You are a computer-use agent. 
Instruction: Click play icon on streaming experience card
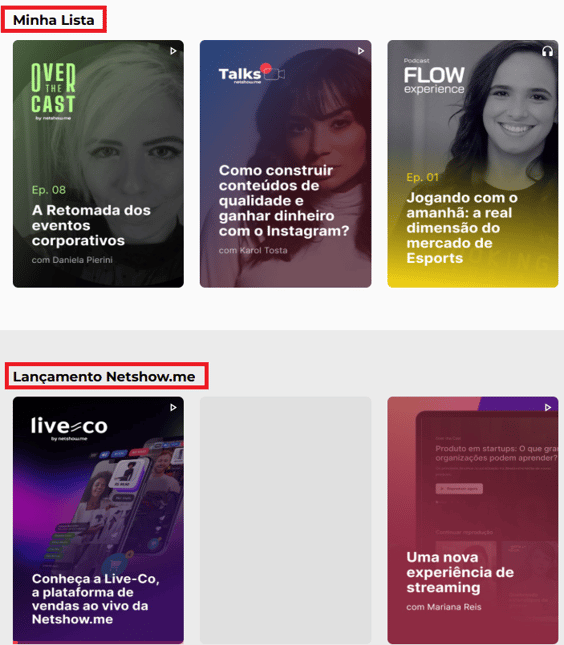point(548,407)
